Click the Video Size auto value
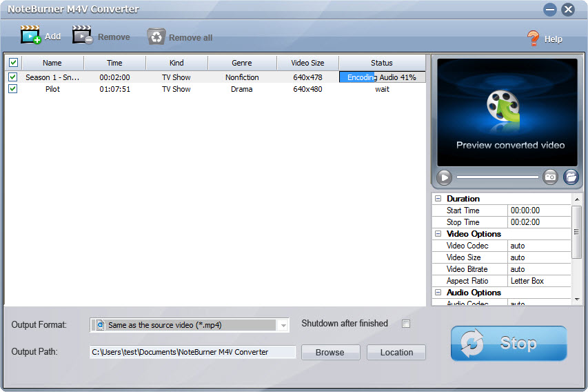Viewport: 588px width, 392px height. click(539, 257)
